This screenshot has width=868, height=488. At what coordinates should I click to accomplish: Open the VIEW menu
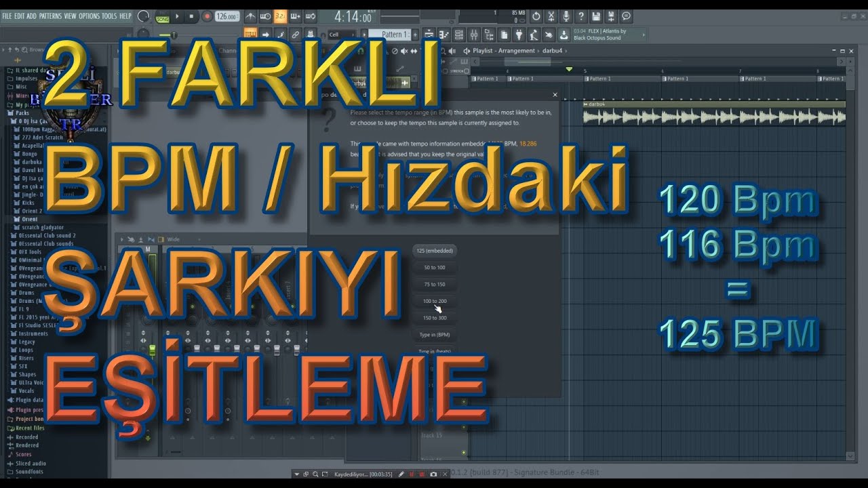pos(70,16)
